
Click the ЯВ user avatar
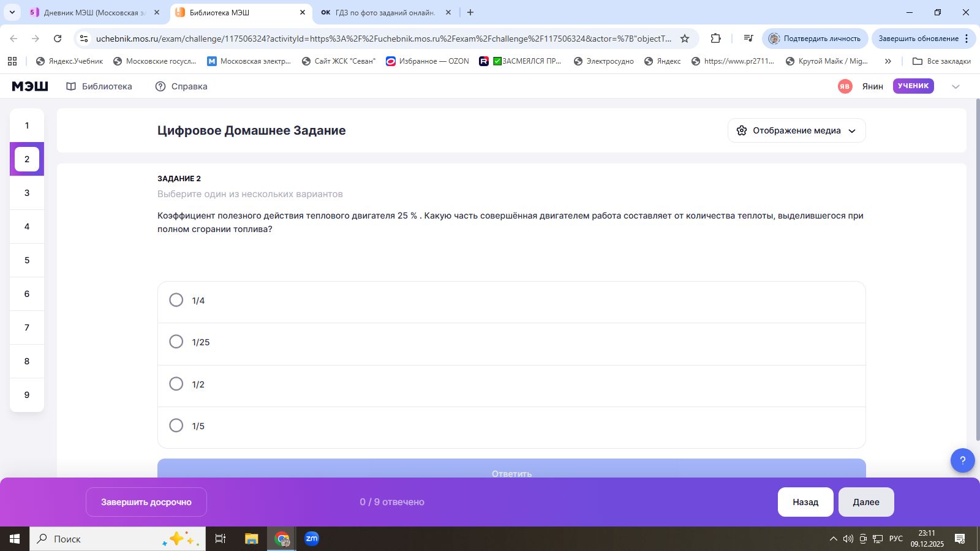pos(845,86)
